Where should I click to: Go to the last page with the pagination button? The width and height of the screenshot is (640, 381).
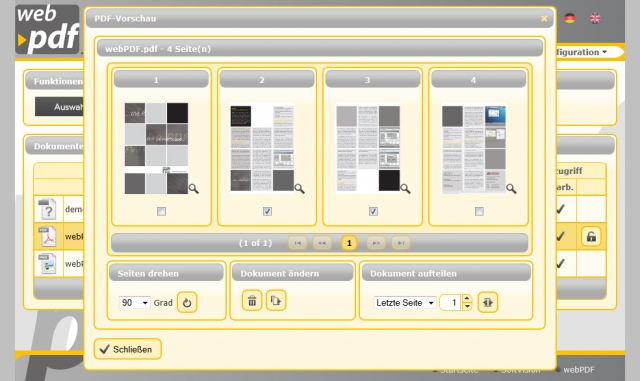tap(401, 243)
